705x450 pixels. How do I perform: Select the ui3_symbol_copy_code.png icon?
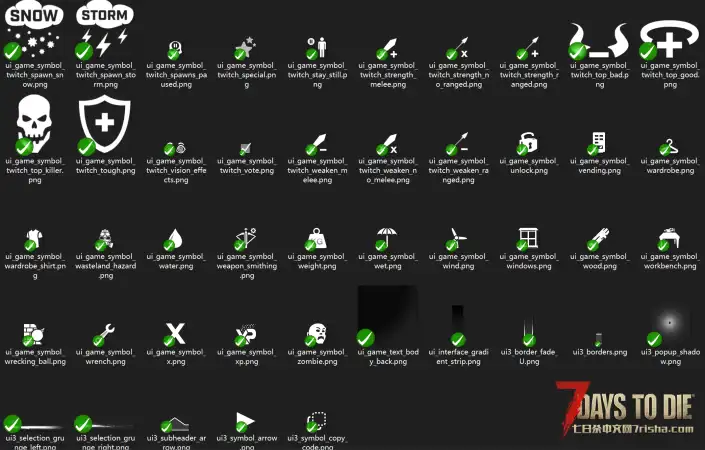tap(317, 422)
